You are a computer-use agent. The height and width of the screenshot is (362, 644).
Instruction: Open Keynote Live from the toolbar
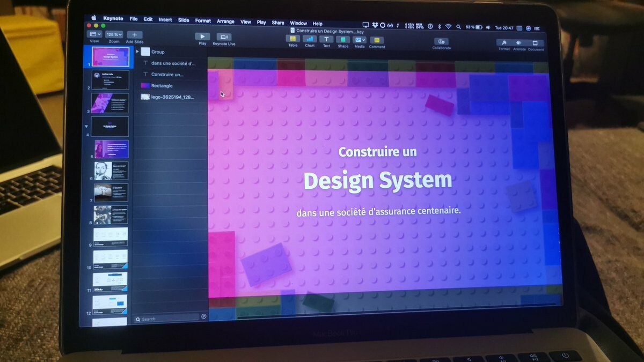pos(224,37)
